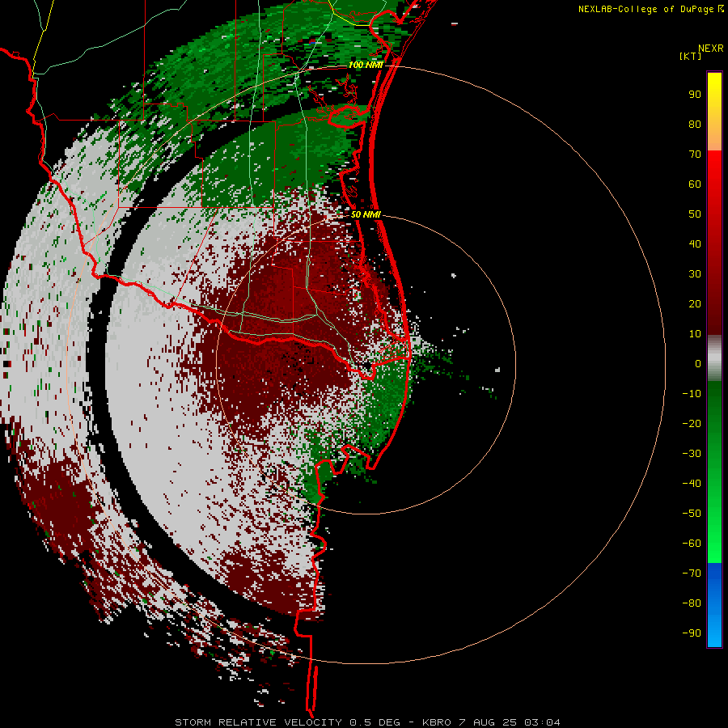Click the 60 value on velocity scale
Image resolution: width=728 pixels, height=728 pixels.
695,184
